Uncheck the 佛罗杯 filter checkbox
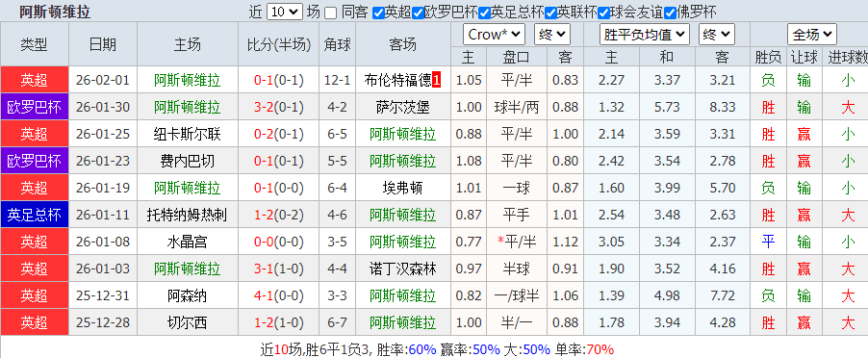Viewport: 868px width, 358px height. (670, 13)
